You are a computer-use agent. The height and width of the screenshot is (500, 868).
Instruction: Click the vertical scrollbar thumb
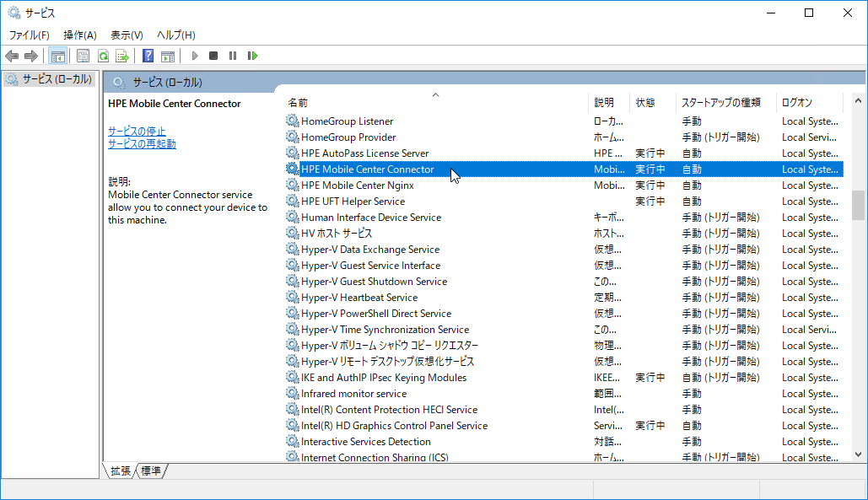(858, 205)
